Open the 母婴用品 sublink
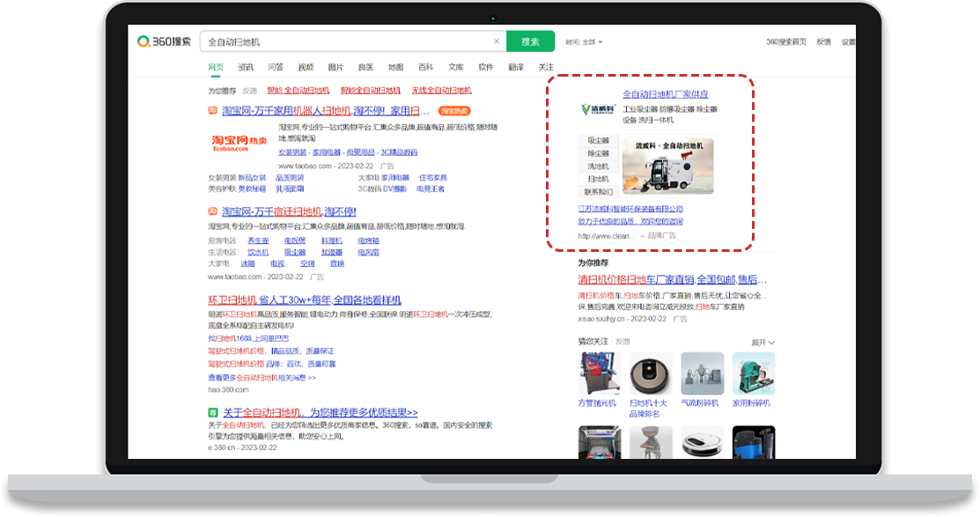980x517 pixels. point(360,152)
